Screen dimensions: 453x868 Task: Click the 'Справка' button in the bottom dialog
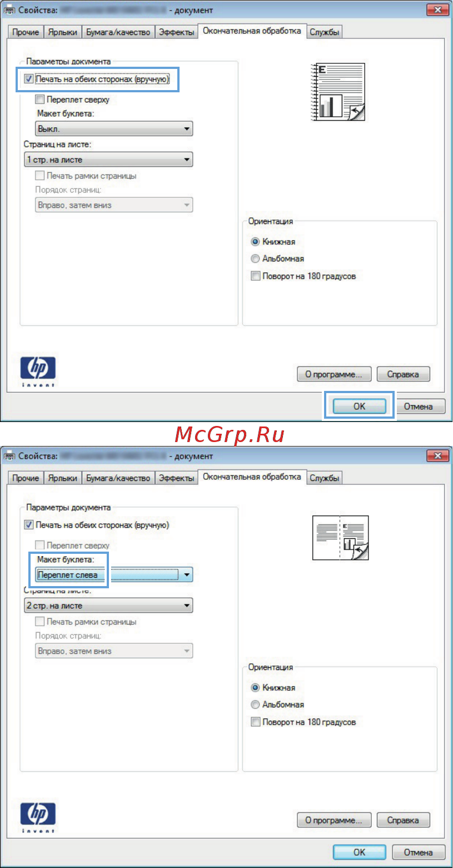pyautogui.click(x=404, y=820)
